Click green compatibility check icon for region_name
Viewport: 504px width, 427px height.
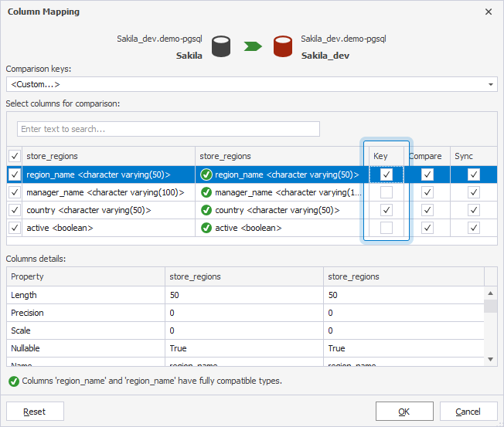(x=206, y=175)
